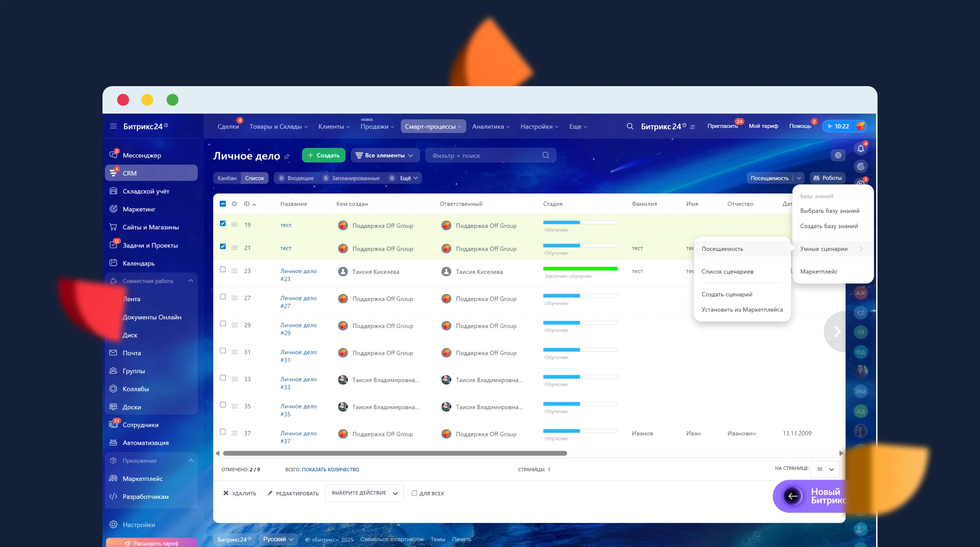
Task: Click the green Создать button
Action: 323,155
